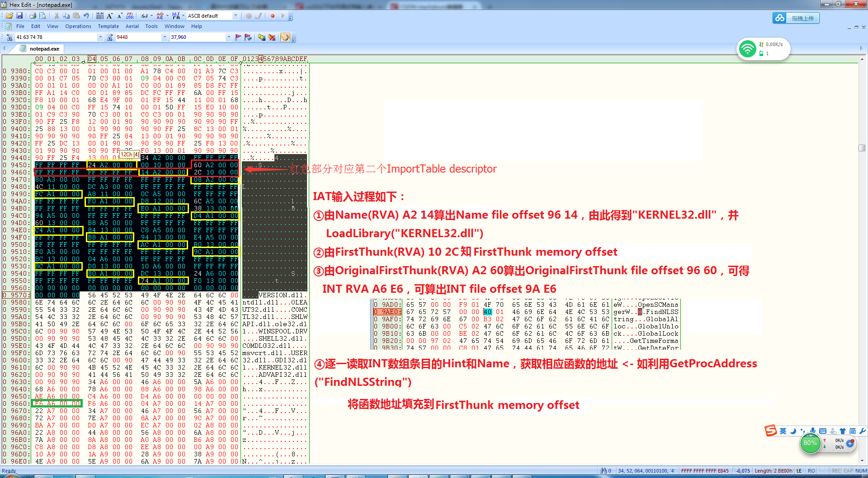Click the Undo arrow icon

[x=86, y=16]
